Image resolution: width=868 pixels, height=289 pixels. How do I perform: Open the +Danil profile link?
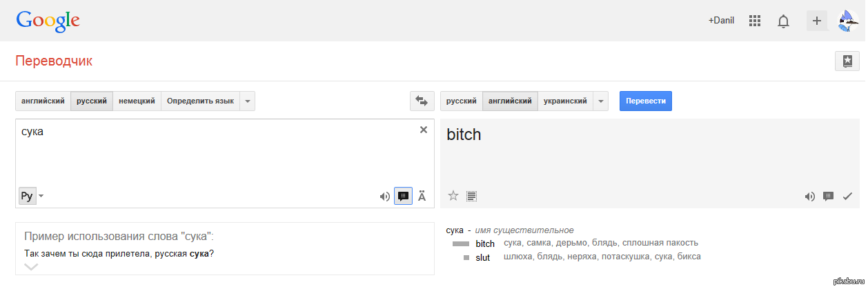[721, 21]
